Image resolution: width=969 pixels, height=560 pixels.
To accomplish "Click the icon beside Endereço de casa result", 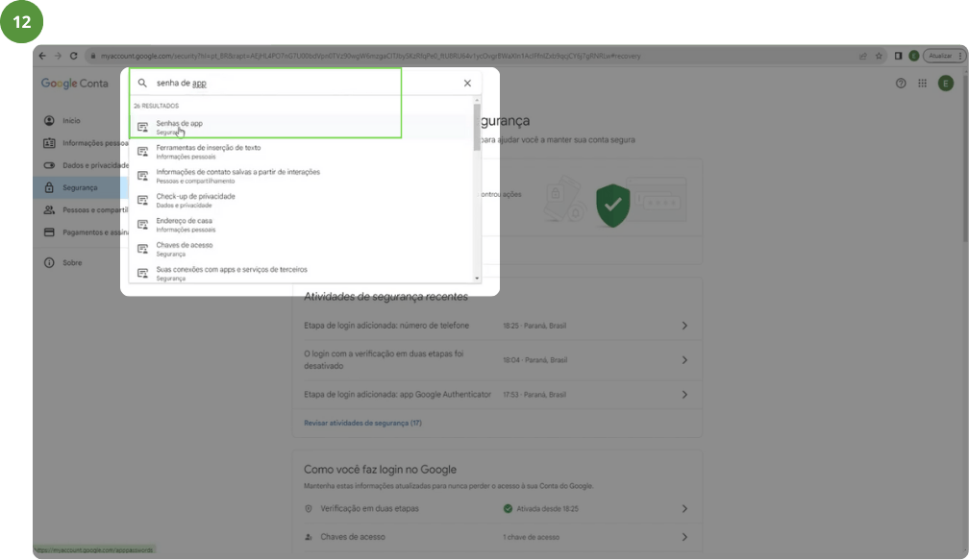I will pyautogui.click(x=142, y=224).
